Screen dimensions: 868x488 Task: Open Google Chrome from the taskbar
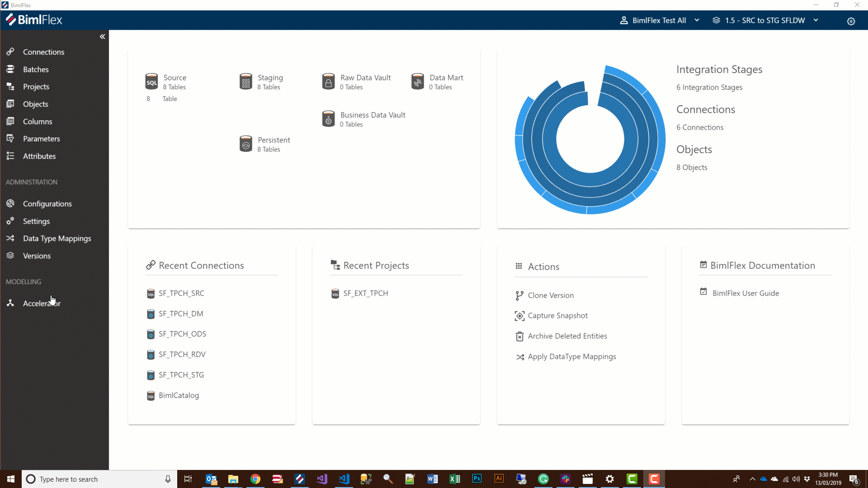click(255, 479)
